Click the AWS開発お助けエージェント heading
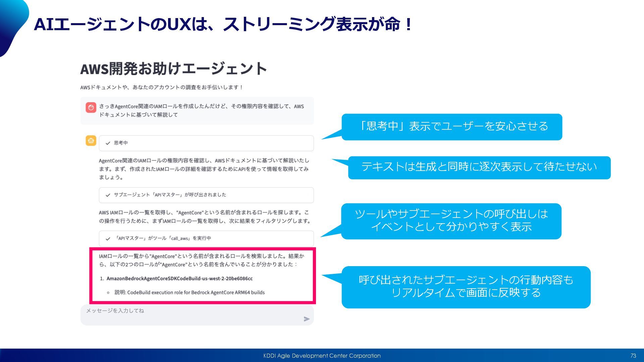 click(174, 69)
